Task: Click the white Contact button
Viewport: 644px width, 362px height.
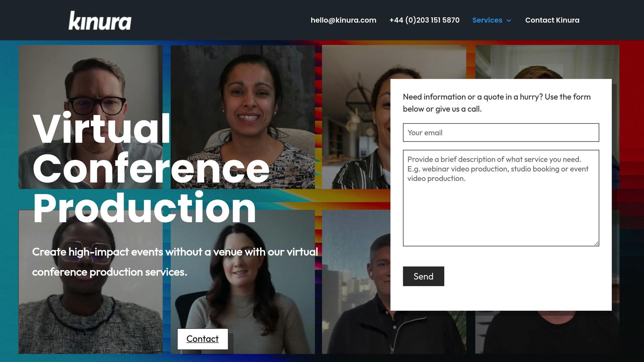Action: pos(203,339)
